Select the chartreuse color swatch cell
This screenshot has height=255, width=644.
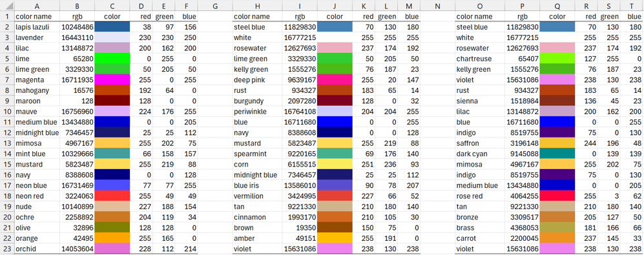tap(557, 59)
